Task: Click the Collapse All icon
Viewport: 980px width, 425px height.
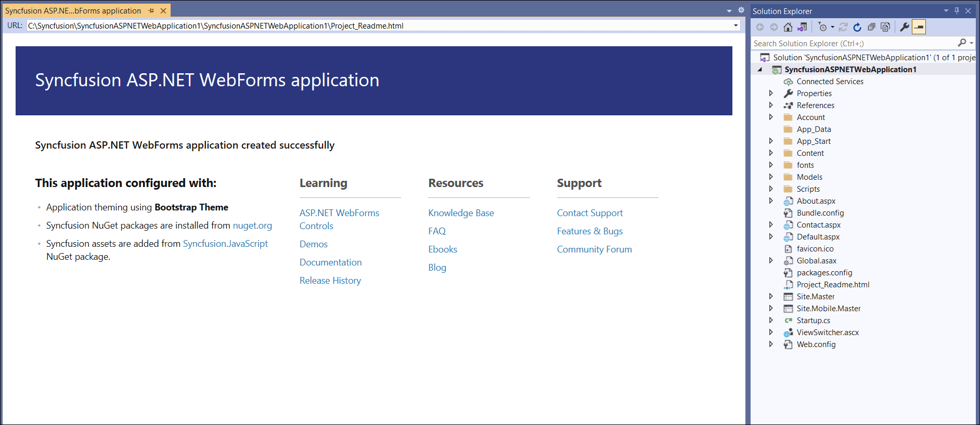Action: (871, 27)
